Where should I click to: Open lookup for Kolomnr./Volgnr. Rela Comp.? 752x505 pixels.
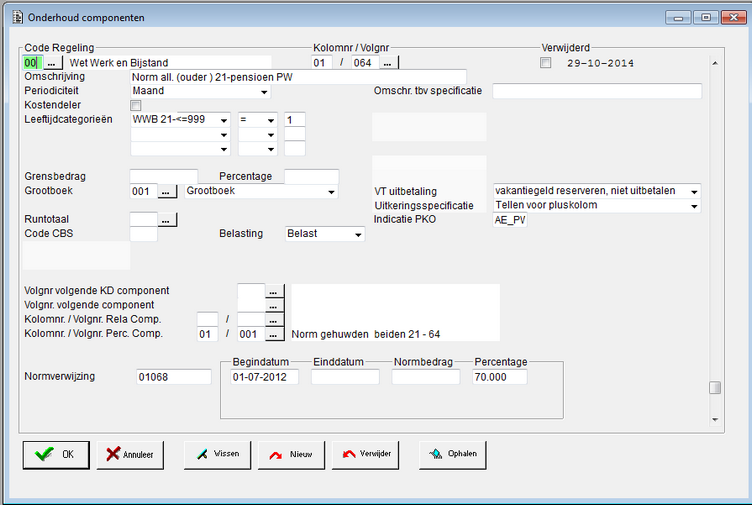[x=274, y=320]
